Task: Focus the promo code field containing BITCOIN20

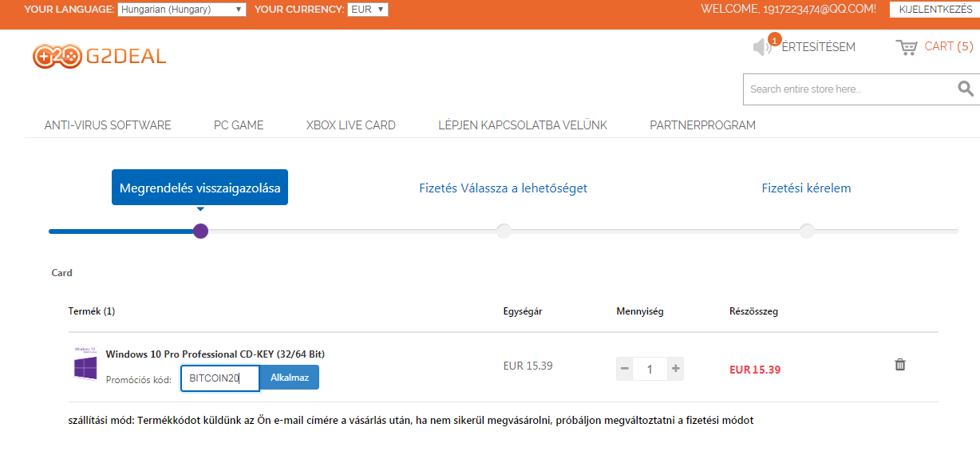Action: [220, 378]
